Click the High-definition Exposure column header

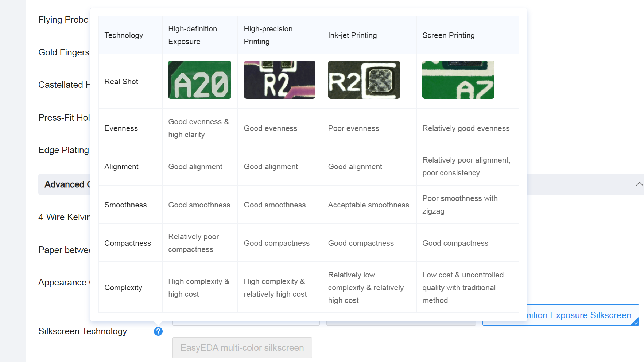pyautogui.click(x=193, y=35)
